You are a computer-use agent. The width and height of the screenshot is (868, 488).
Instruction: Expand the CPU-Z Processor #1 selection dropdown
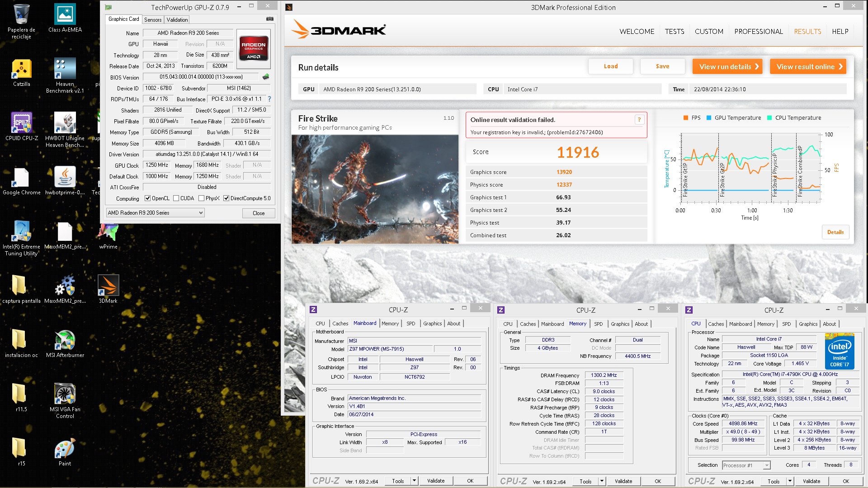[x=767, y=465]
